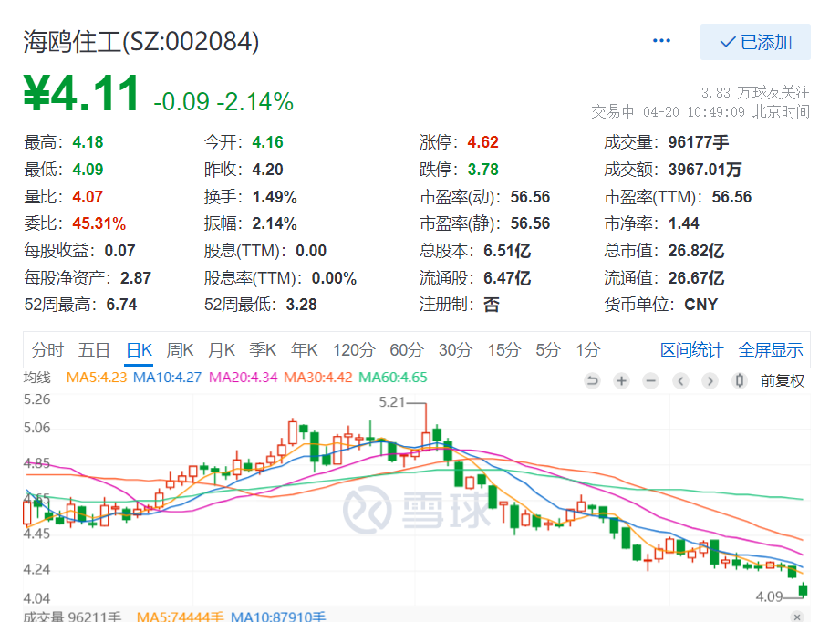Click the 今开 value 4.16
840x622 pixels.
268,142
